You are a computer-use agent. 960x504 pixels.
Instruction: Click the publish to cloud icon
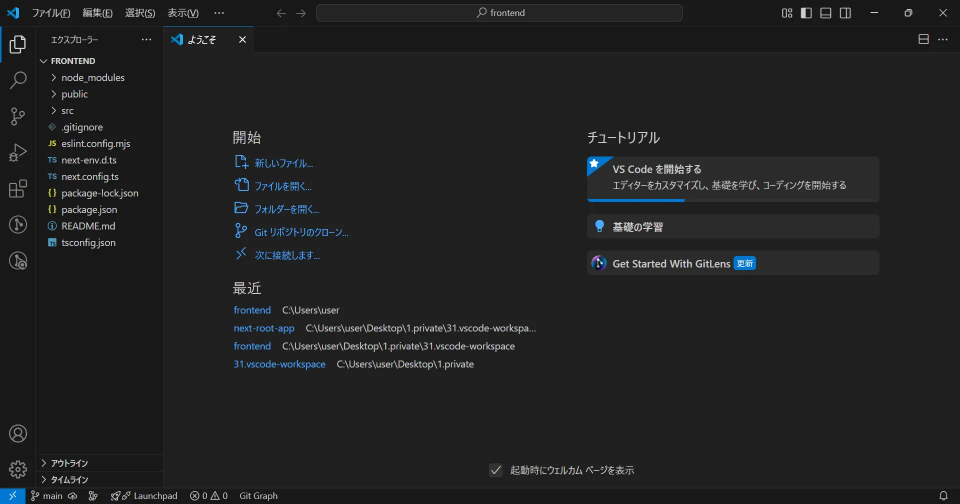[x=73, y=496]
